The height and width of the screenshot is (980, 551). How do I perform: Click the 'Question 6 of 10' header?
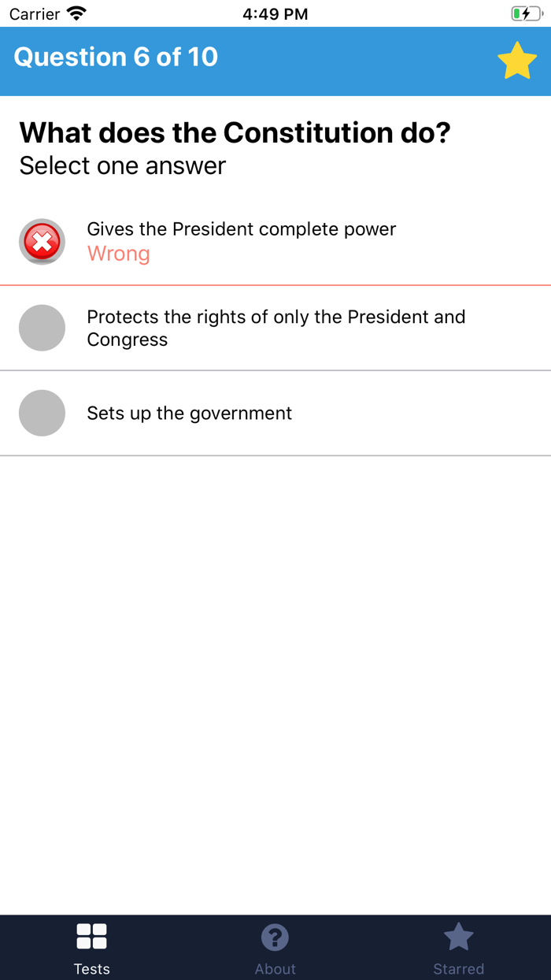coord(115,57)
